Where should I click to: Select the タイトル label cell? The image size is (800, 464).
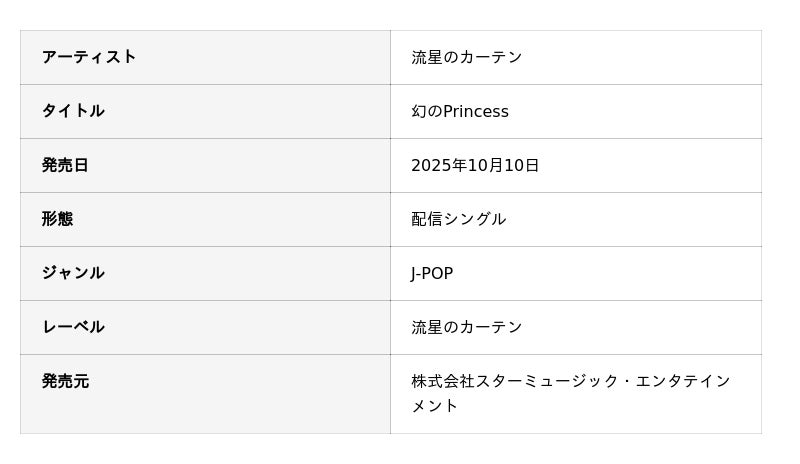(73, 111)
